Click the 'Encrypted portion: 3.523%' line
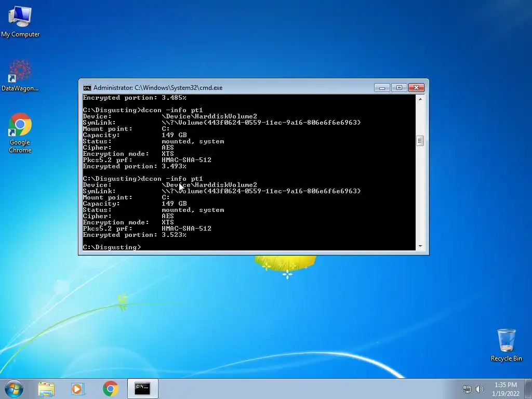The image size is (532, 399). tap(135, 235)
